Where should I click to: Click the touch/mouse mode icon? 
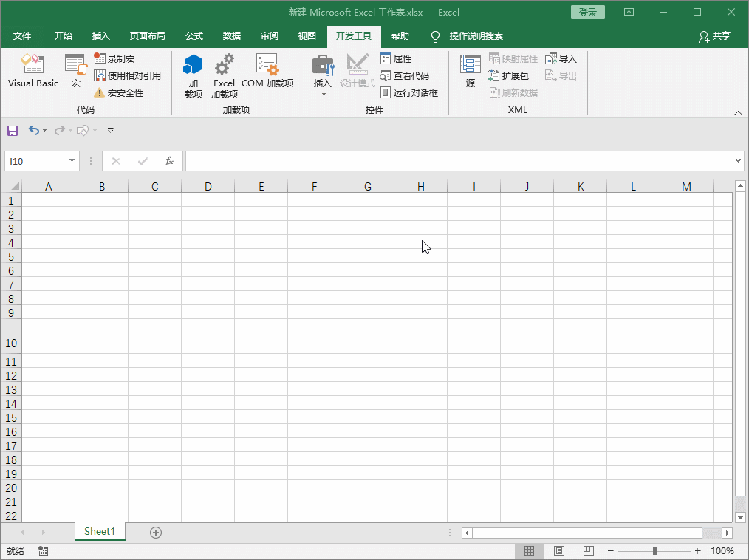(x=83, y=131)
